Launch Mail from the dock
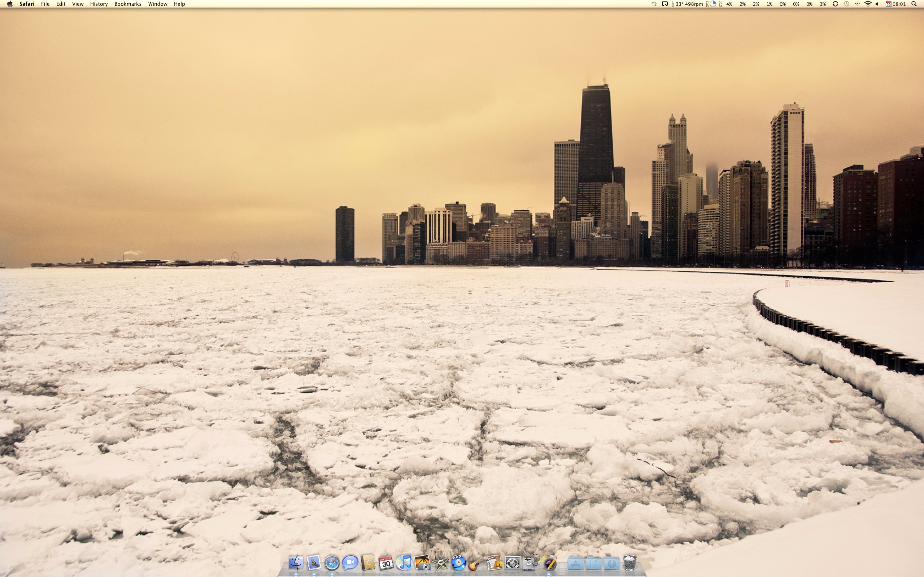 pos(313,563)
